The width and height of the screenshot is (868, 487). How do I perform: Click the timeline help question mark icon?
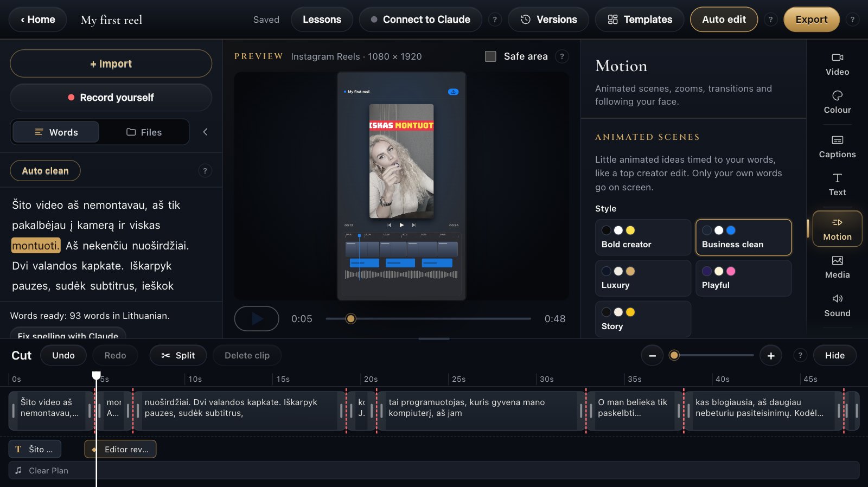click(x=800, y=355)
